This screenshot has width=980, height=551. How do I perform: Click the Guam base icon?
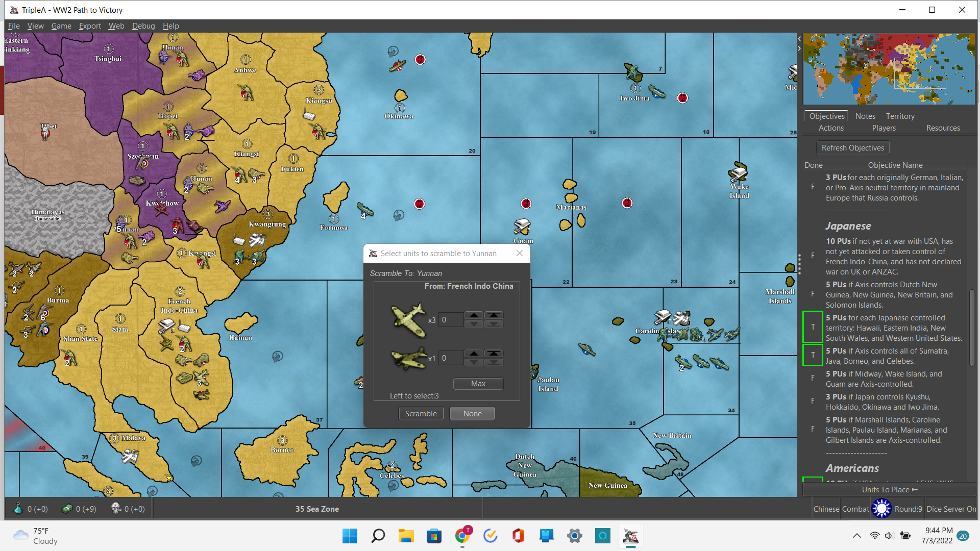point(522,227)
